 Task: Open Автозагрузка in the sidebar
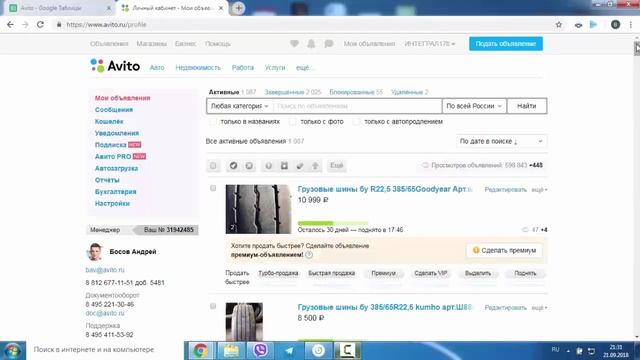pos(116,169)
